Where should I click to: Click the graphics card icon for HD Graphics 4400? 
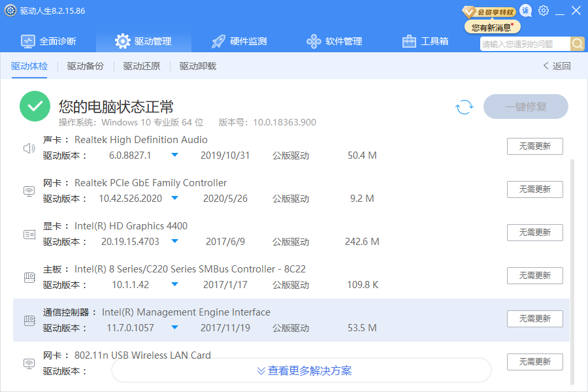click(x=29, y=235)
